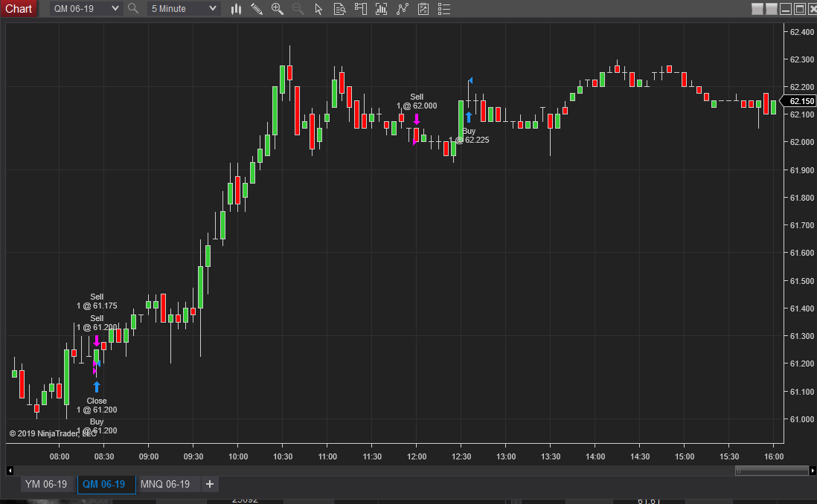Viewport: 817px width, 504px height.
Task: Switch to the YM 06-19 tab
Action: pyautogui.click(x=46, y=484)
